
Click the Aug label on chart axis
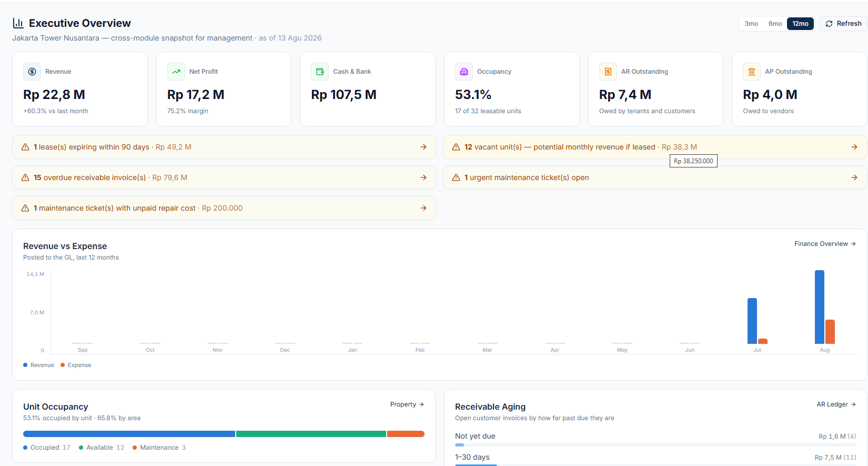tap(825, 350)
